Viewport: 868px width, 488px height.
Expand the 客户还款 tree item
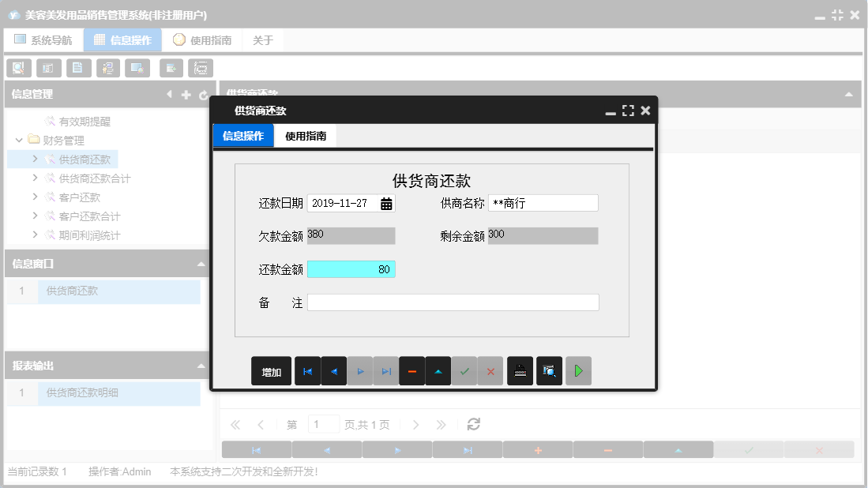click(x=34, y=197)
